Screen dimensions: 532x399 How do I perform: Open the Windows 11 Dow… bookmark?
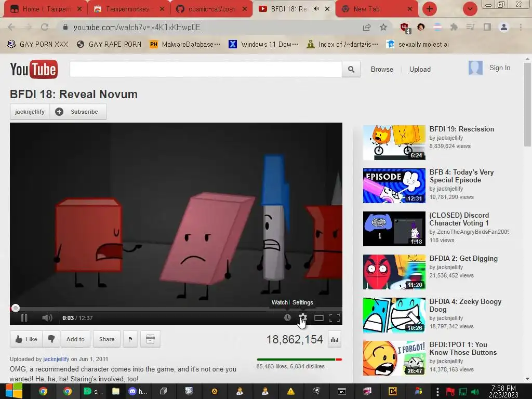point(263,44)
